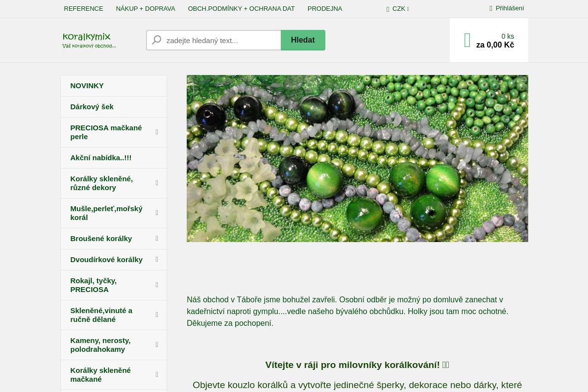The width and height of the screenshot is (588, 392).
Task: Open the REFERENCE menu item
Action: 83,9
